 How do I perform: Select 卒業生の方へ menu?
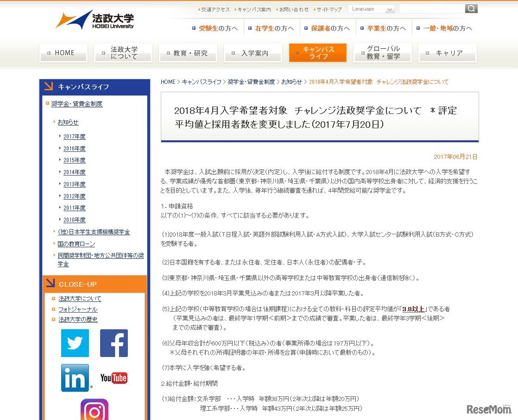point(386,28)
